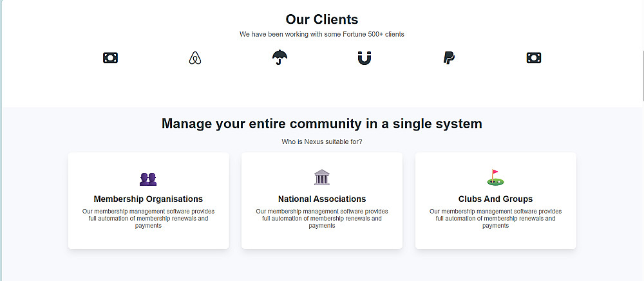Image resolution: width=644 pixels, height=281 pixels.
Task: Click the magnet client icon
Action: (365, 59)
